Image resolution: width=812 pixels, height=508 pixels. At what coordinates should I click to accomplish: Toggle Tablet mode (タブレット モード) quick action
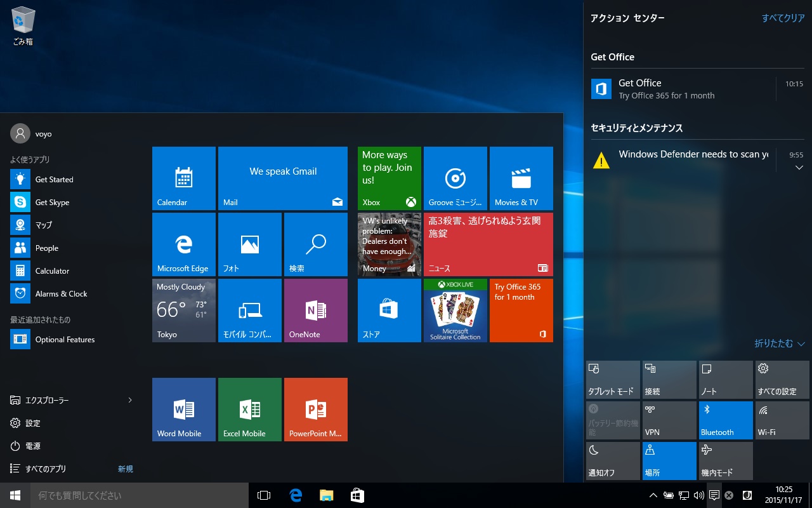click(x=613, y=380)
